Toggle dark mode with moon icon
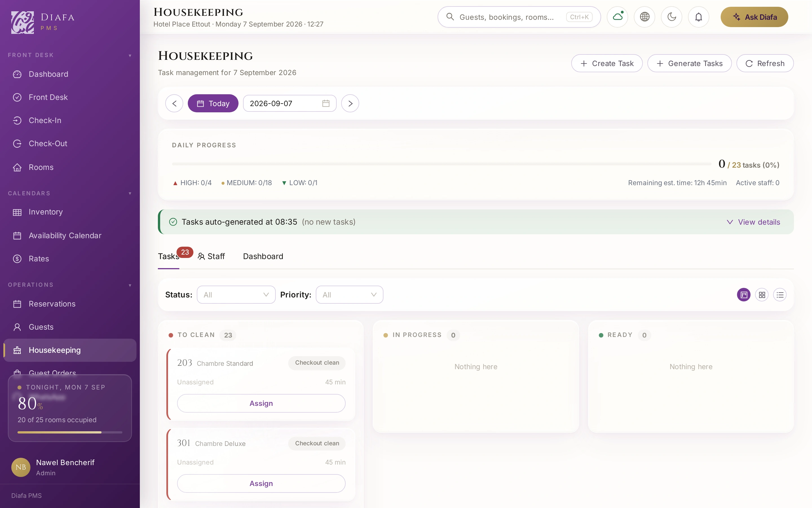This screenshot has height=508, width=812. pos(671,17)
